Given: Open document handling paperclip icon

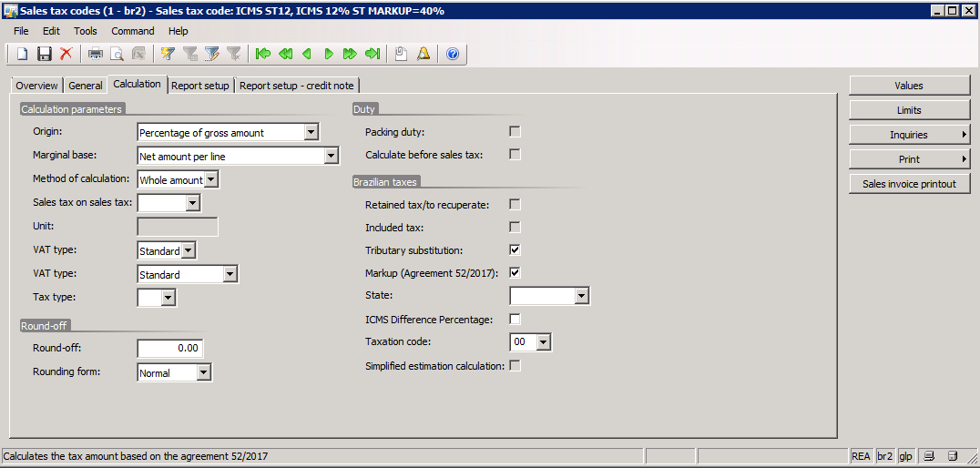Looking at the screenshot, I should 402,55.
